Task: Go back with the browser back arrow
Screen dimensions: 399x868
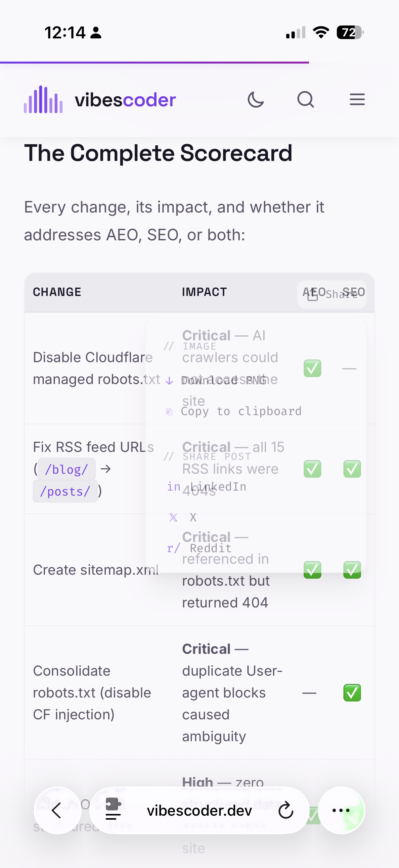Action: (x=57, y=810)
